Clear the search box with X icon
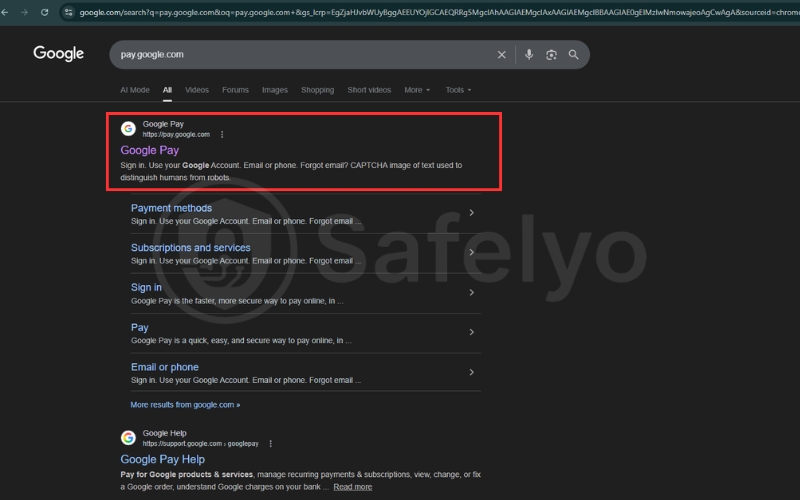 coord(502,55)
